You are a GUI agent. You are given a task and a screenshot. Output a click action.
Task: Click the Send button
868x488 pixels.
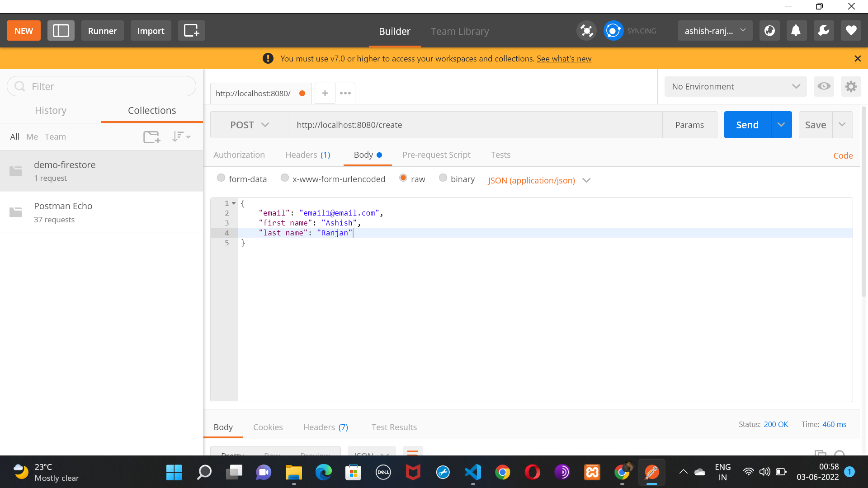point(746,125)
